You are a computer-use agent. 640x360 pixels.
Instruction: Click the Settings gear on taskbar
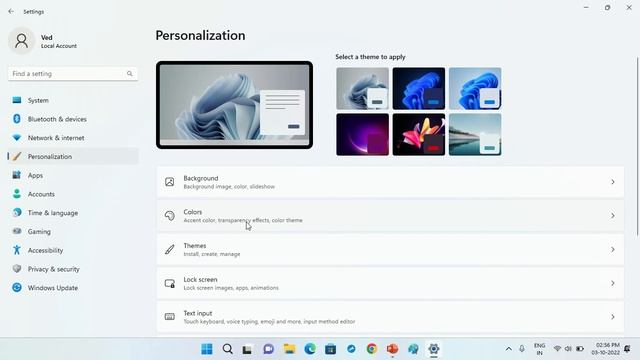(433, 349)
